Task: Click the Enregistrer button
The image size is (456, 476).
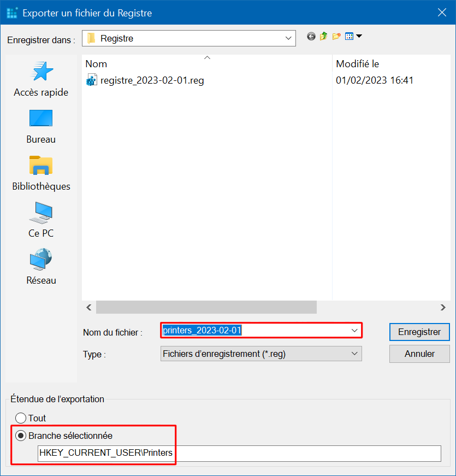Action: tap(419, 332)
